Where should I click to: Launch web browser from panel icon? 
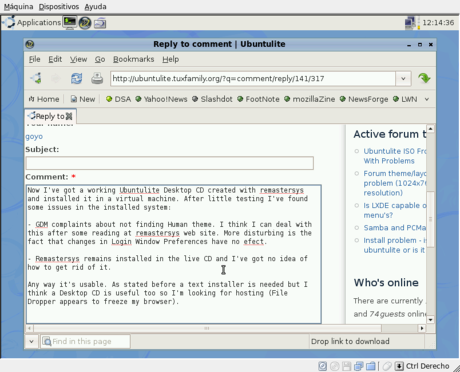click(x=85, y=23)
